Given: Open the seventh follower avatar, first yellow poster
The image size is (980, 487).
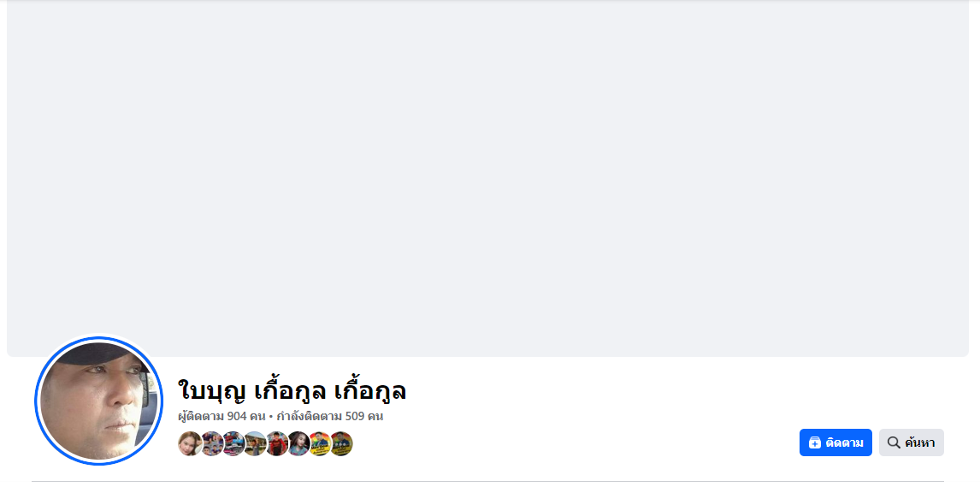Looking at the screenshot, I should click(x=319, y=444).
